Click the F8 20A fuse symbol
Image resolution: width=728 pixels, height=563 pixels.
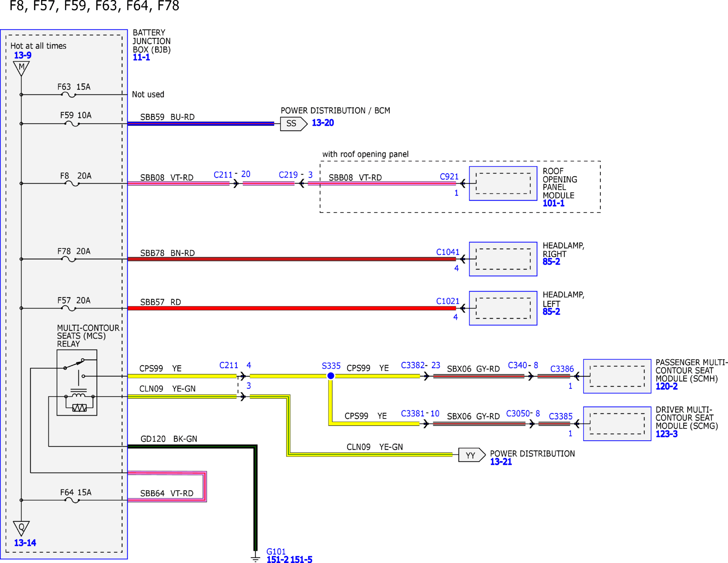[x=72, y=184]
